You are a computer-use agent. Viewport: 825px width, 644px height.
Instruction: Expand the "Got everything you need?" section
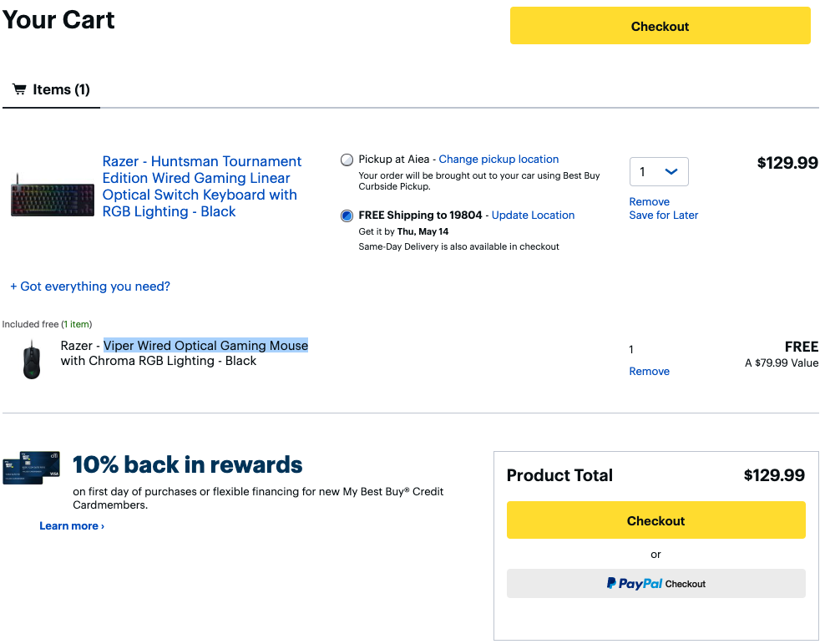click(90, 287)
